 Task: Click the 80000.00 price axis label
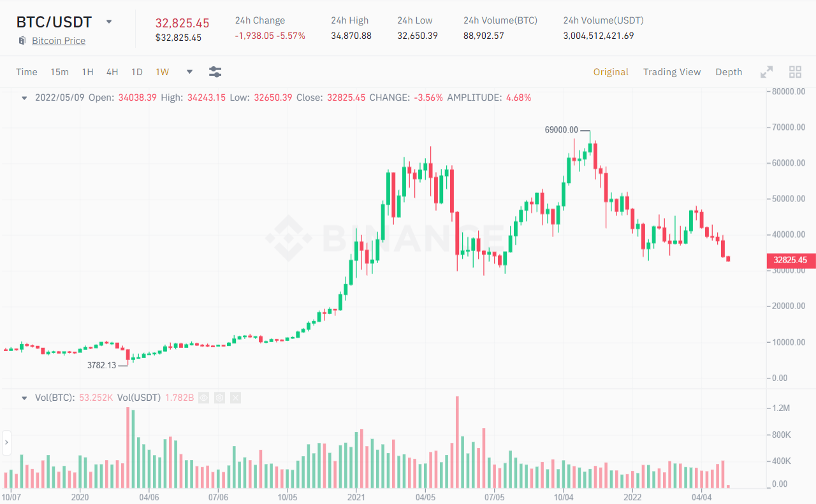click(788, 91)
